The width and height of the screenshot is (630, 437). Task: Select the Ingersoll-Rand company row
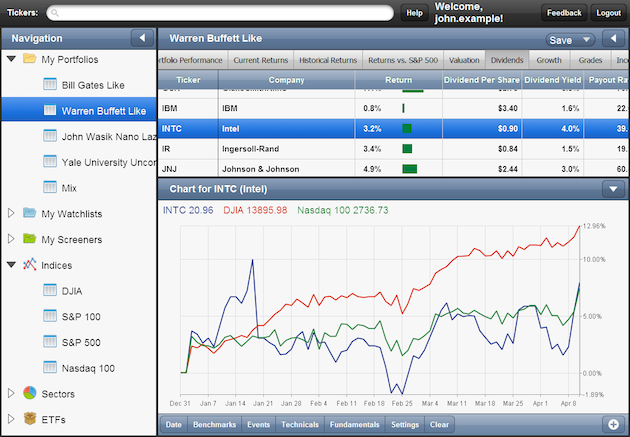pyautogui.click(x=394, y=149)
